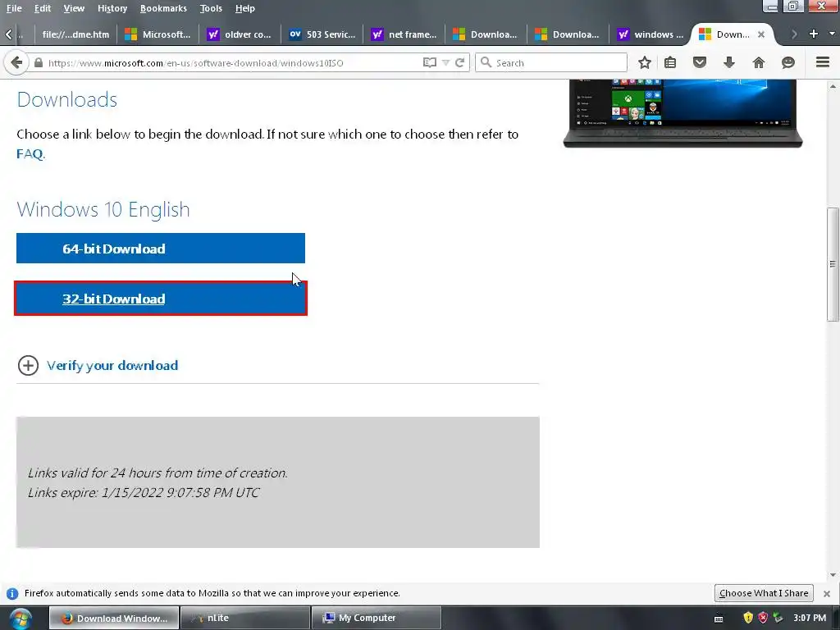Click the 3:07 PM taskbar clock
This screenshot has width=840, height=630.
[x=810, y=619]
